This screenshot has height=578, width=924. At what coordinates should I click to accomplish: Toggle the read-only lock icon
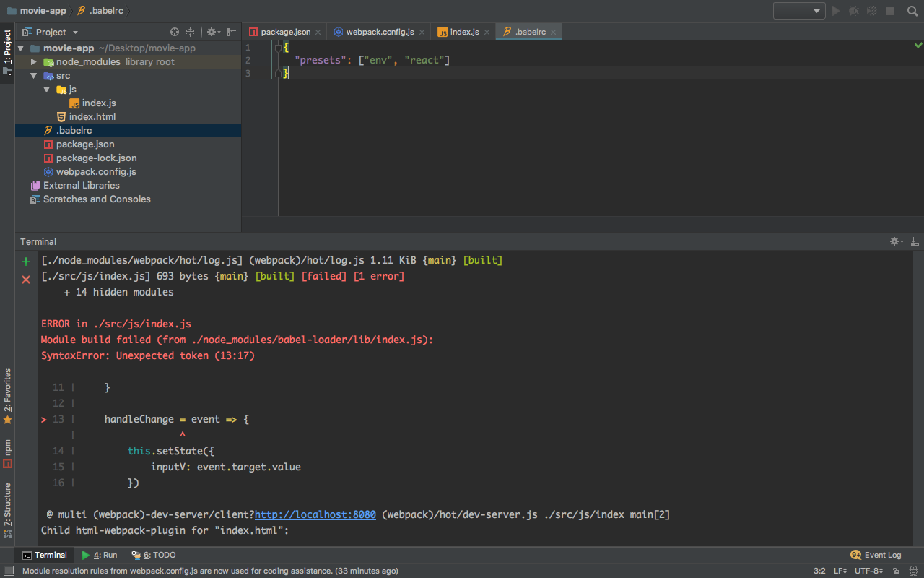(x=895, y=571)
